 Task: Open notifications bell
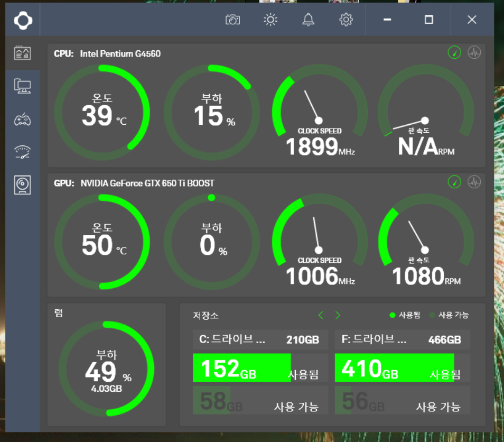click(x=308, y=20)
